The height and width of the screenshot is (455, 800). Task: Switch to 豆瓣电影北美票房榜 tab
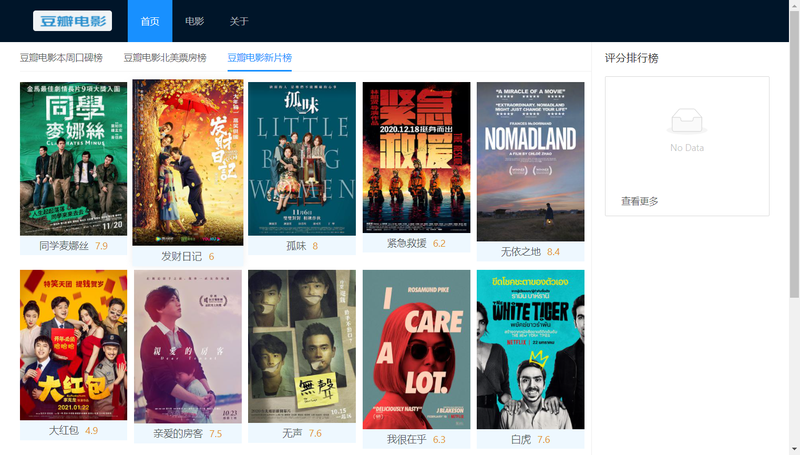pyautogui.click(x=165, y=58)
